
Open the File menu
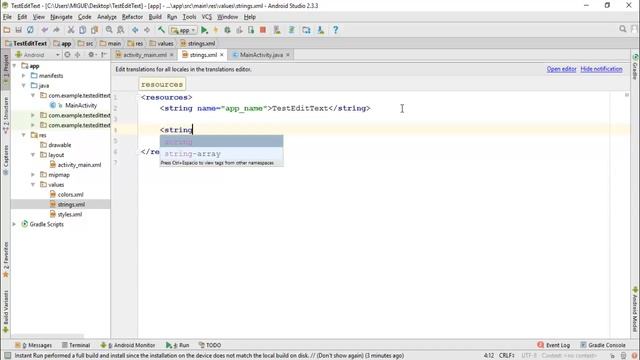pyautogui.click(x=7, y=17)
